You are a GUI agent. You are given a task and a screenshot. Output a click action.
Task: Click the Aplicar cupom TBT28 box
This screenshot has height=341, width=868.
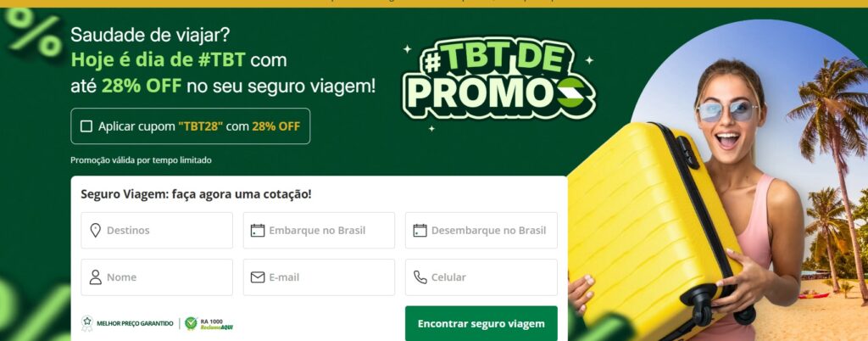[x=191, y=126]
